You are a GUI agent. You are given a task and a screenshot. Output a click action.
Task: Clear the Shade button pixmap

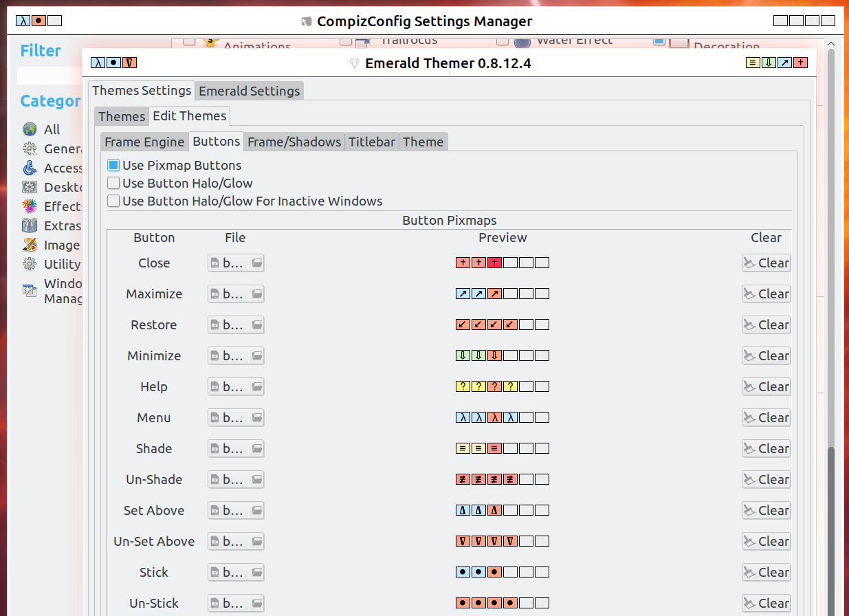[766, 449]
